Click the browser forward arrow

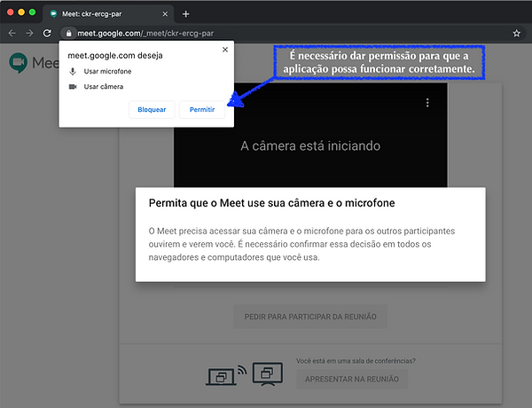pos(29,34)
